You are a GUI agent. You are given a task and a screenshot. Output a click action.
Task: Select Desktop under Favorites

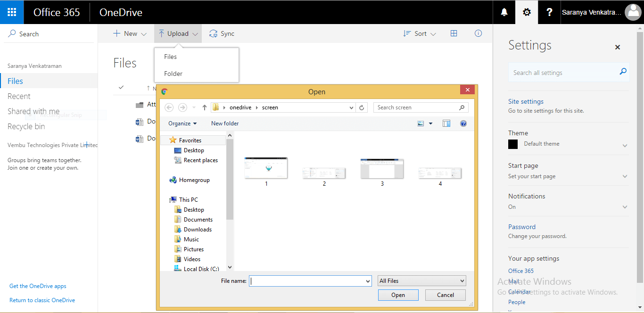click(194, 150)
